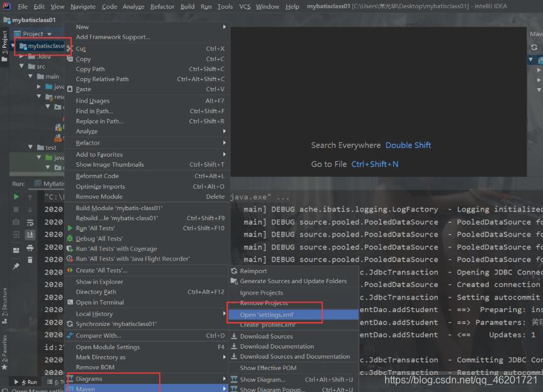Open the Project view dropdown arrow

(49, 34)
